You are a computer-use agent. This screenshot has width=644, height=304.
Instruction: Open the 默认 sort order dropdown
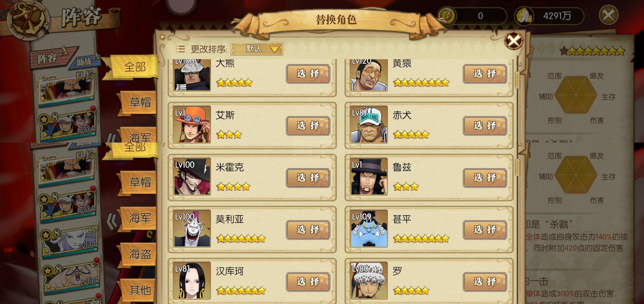point(257,49)
